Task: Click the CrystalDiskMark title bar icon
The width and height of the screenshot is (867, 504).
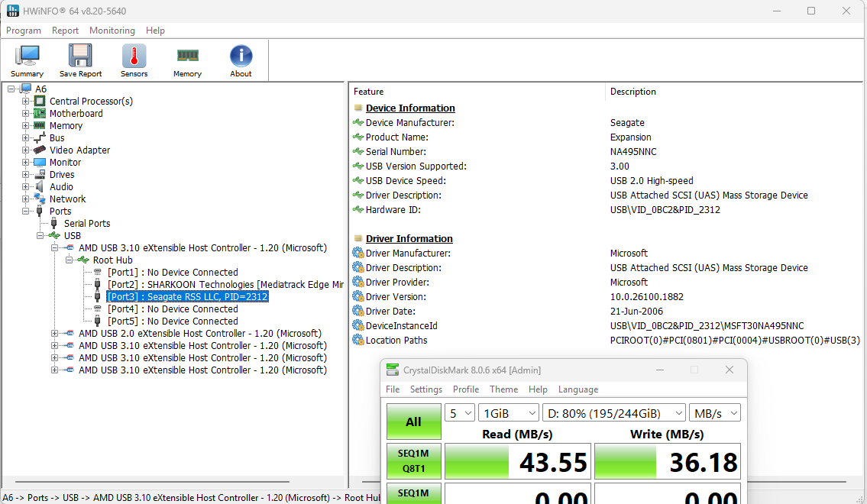Action: [x=393, y=370]
